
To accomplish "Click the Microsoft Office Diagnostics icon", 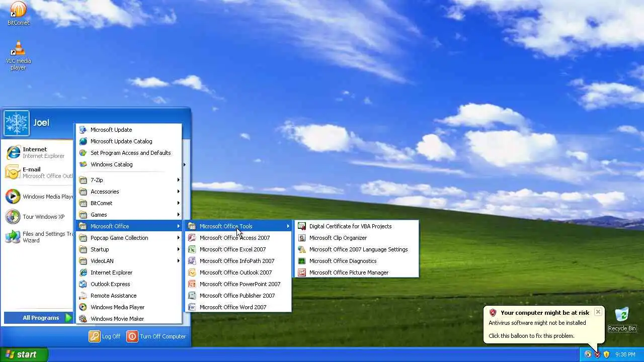I will (302, 261).
